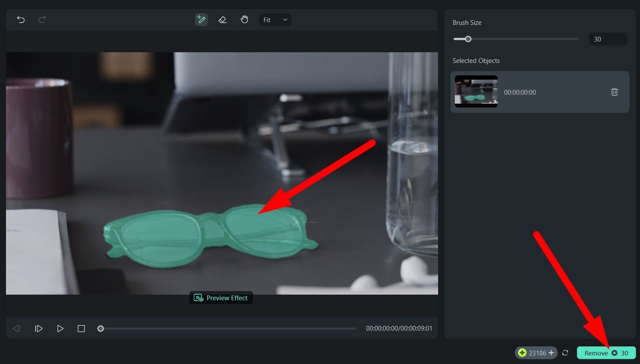Open the Fit zoom dropdown
Viewport: 640px width, 364px height.
(275, 20)
